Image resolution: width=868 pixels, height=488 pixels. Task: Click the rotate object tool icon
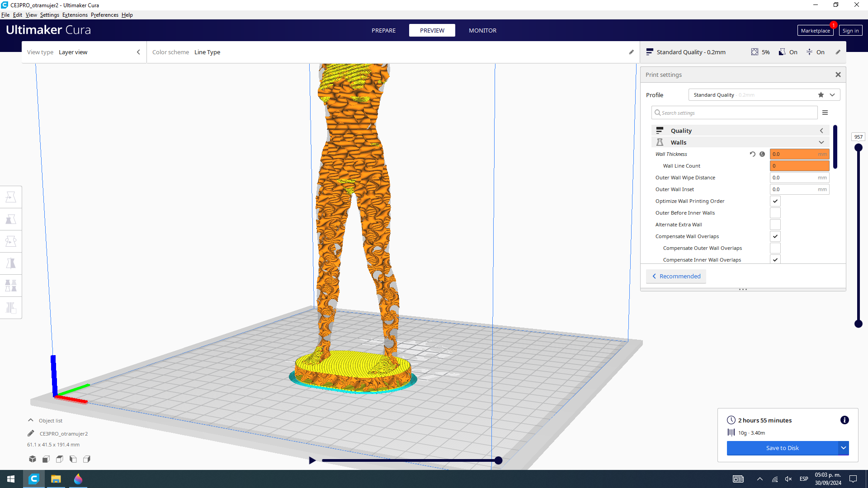11,241
